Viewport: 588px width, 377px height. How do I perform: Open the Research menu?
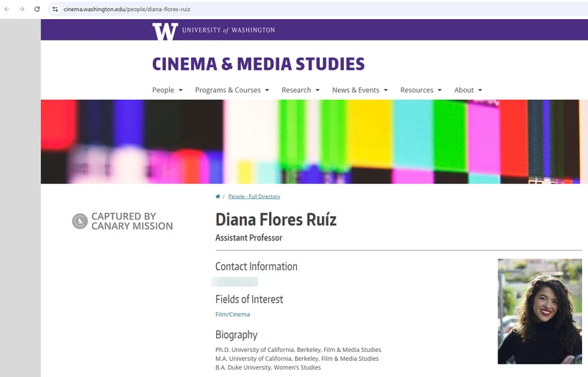[296, 90]
